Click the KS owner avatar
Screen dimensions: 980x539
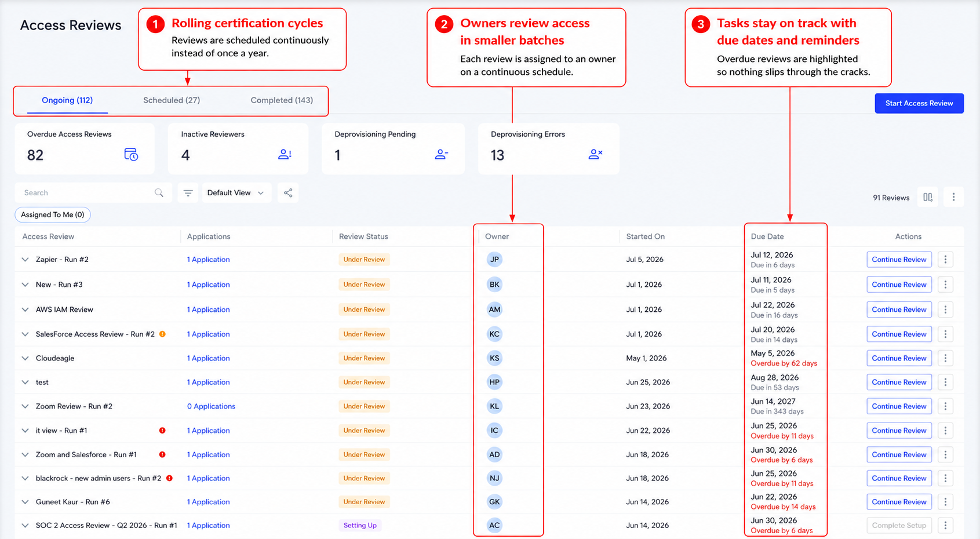click(x=494, y=358)
